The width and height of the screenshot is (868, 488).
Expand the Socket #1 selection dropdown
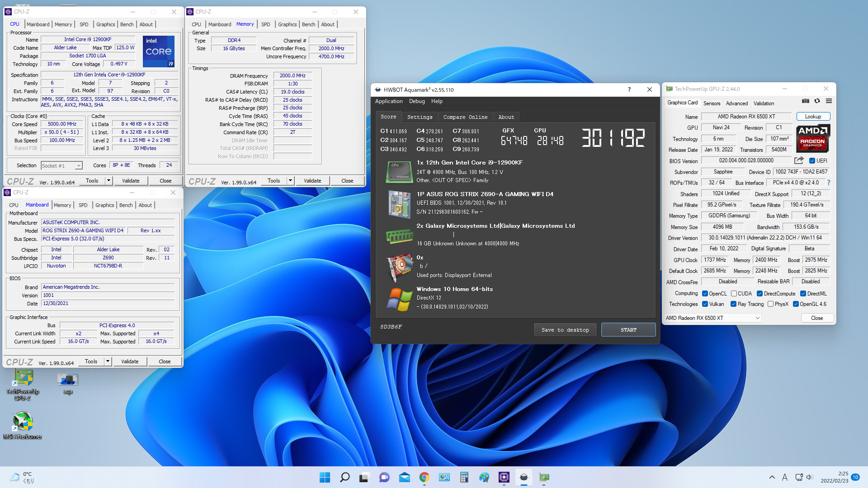79,166
